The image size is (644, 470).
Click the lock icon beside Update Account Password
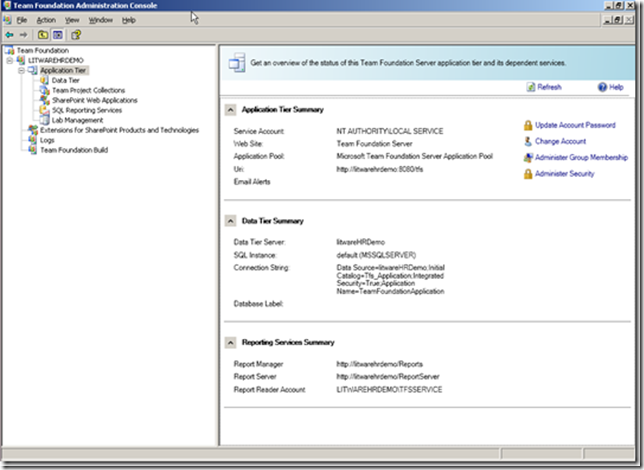[x=527, y=125]
